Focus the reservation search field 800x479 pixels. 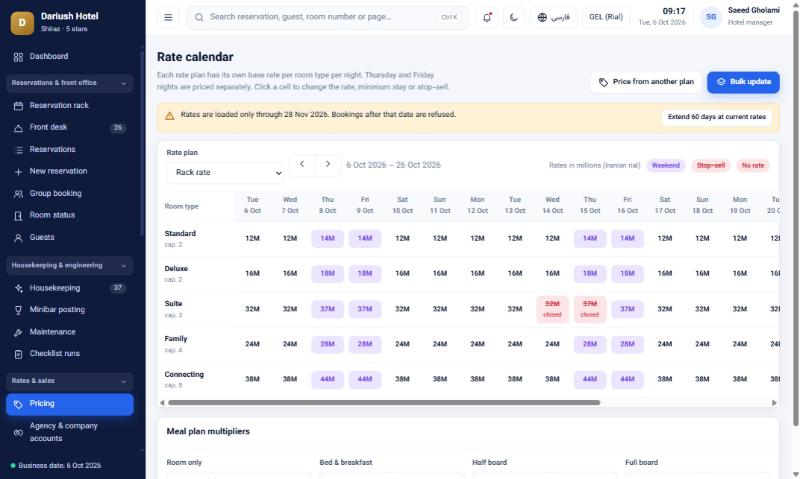pyautogui.click(x=327, y=17)
